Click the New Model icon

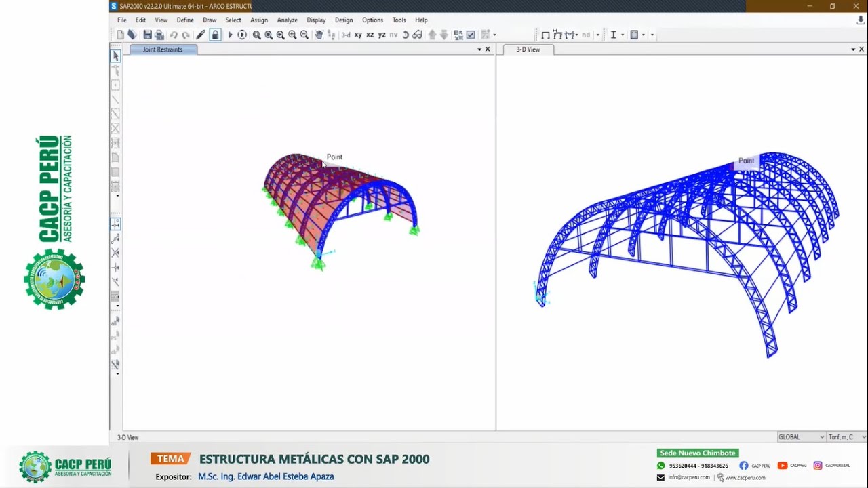point(121,35)
